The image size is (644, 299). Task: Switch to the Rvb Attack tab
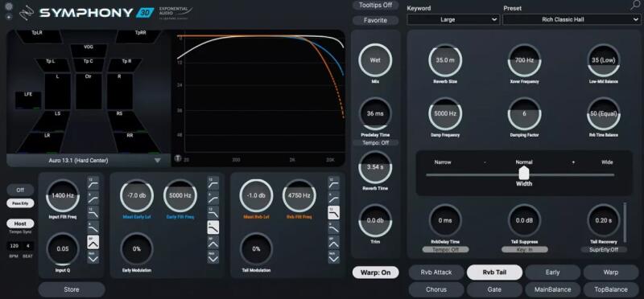pyautogui.click(x=436, y=272)
